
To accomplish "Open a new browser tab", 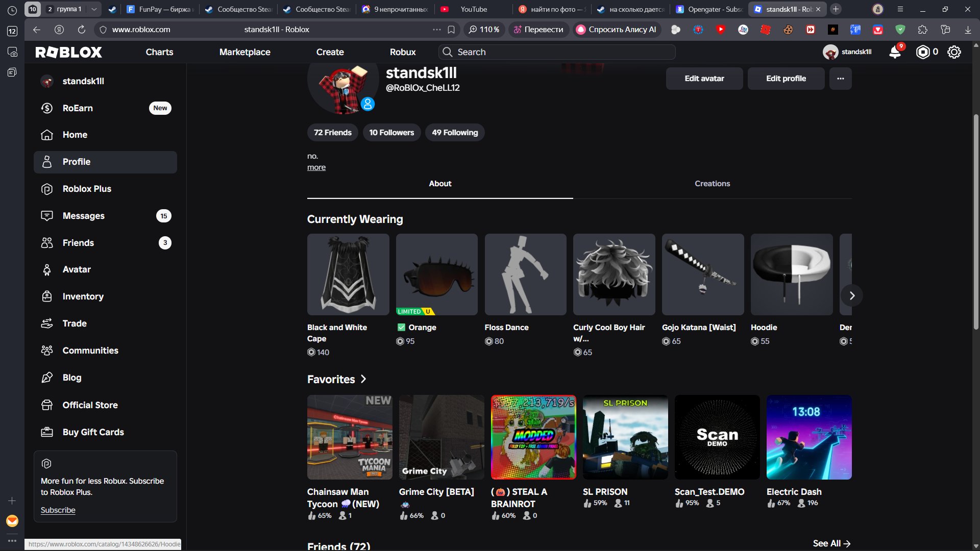I will [x=836, y=9].
